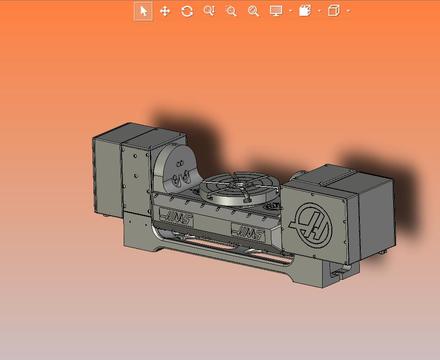Select the Rotate view tool
The height and width of the screenshot is (360, 440).
[187, 11]
